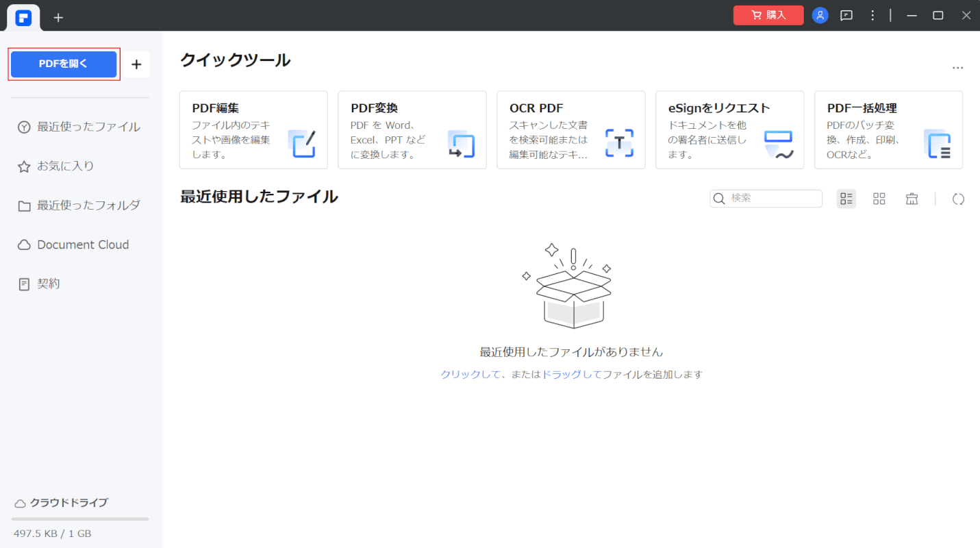Click the クイックツール heading
Screen dimensions: 980x548
236,60
